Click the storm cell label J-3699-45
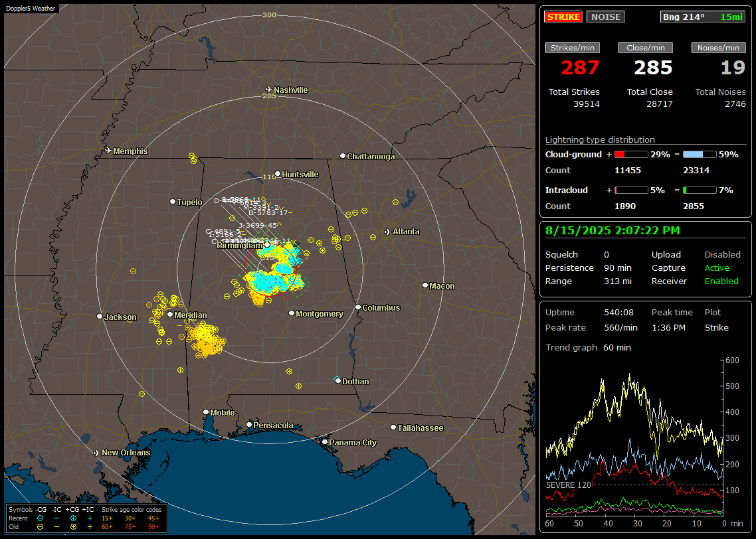 (x=259, y=225)
